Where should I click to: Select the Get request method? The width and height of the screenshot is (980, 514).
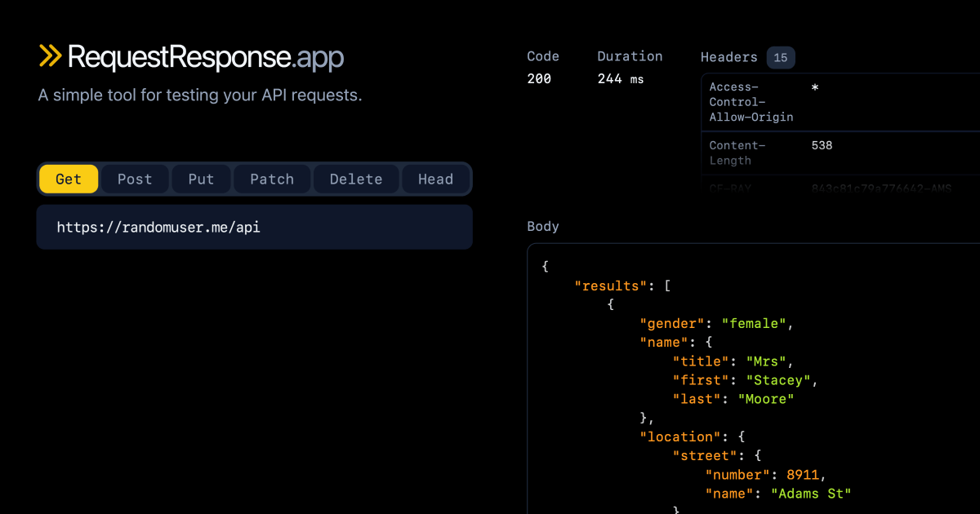[x=69, y=179]
